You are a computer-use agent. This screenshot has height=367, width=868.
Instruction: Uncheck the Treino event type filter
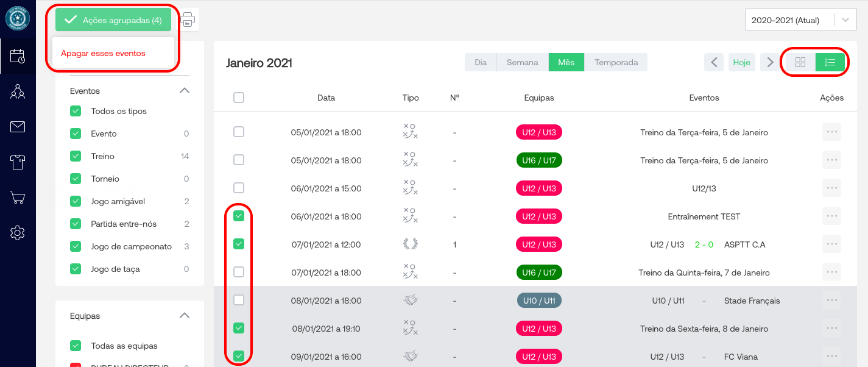[76, 156]
